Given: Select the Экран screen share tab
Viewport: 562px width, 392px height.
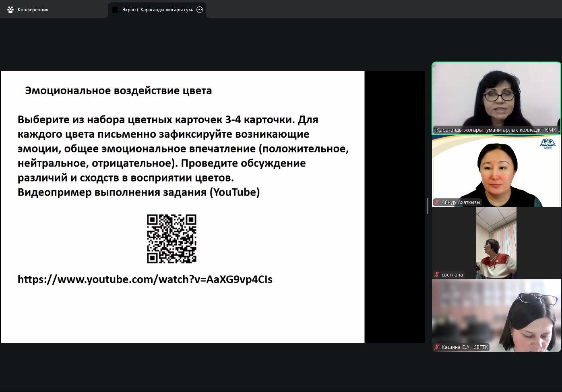Looking at the screenshot, I should [x=157, y=10].
